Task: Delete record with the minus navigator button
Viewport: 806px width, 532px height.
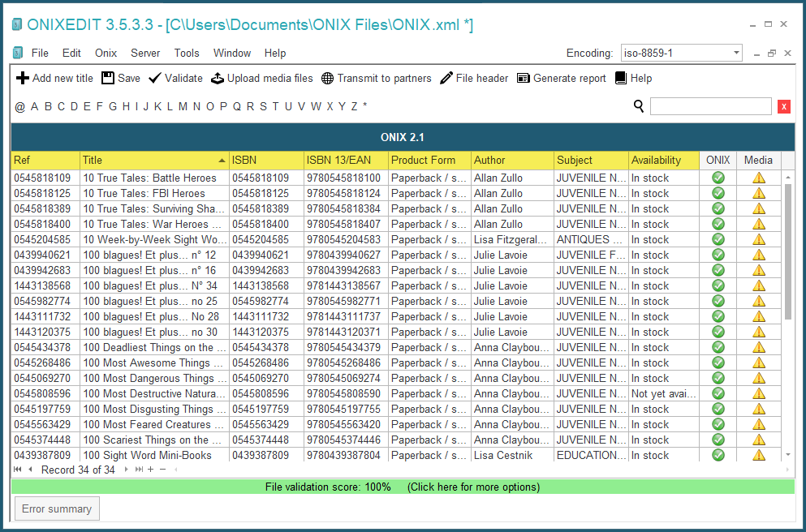Action: [162, 470]
